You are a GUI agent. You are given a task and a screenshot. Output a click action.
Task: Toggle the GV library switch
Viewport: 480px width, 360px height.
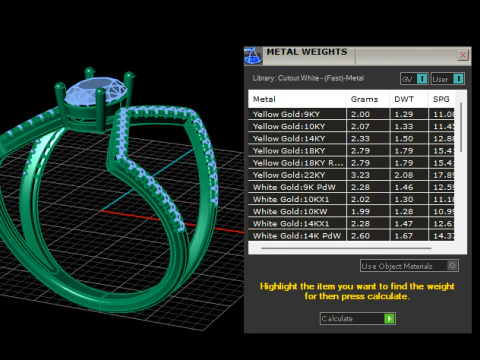point(414,79)
